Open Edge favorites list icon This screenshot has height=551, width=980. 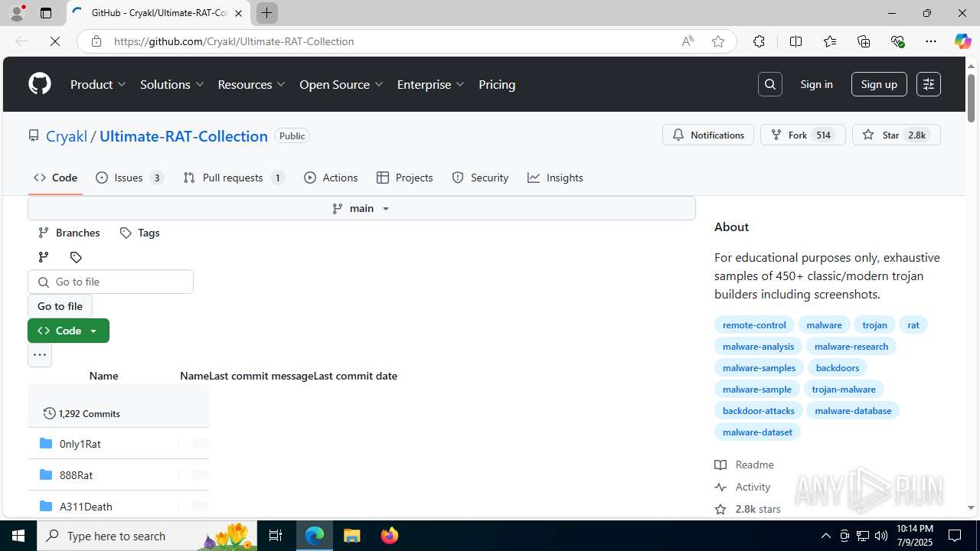(x=830, y=41)
